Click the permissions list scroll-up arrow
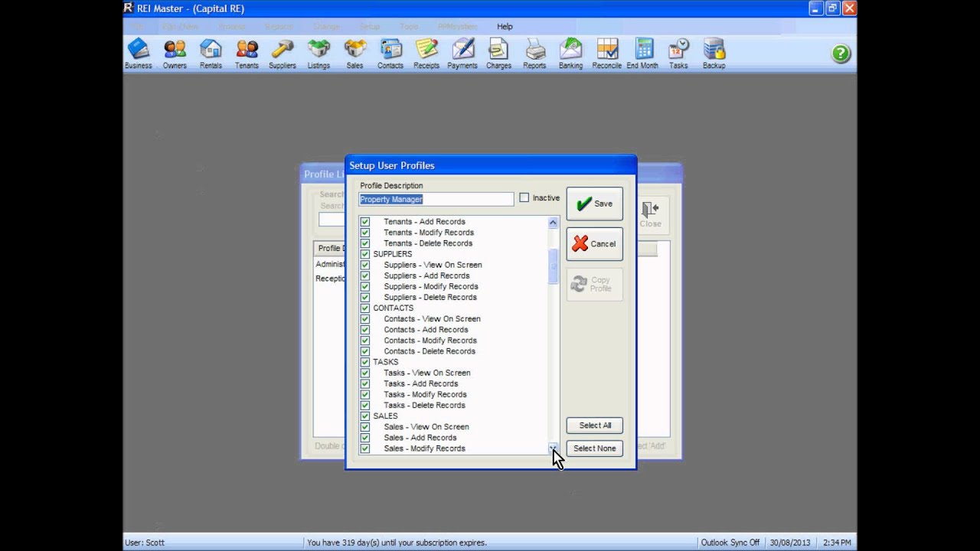 click(x=553, y=223)
